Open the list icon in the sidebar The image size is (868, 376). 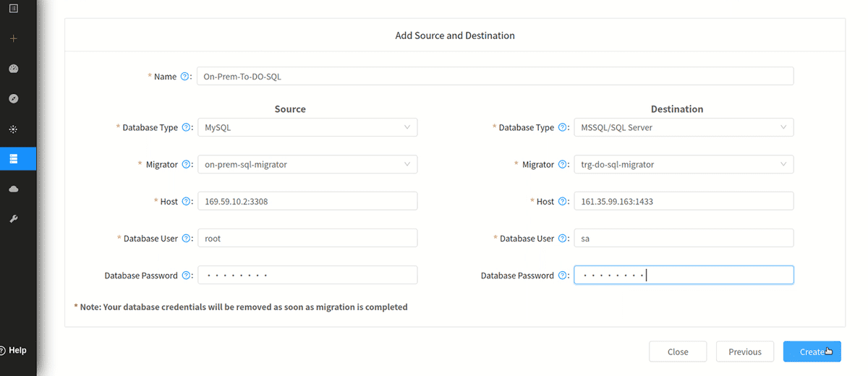coord(13,8)
